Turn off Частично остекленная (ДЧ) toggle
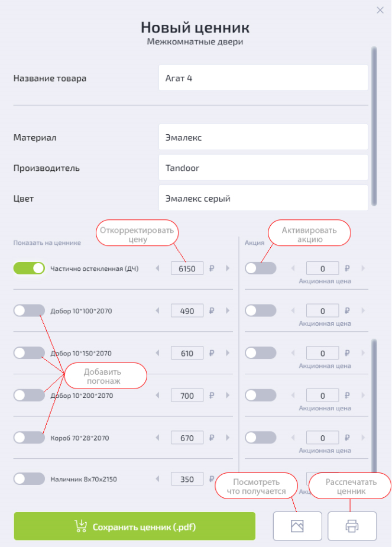The width and height of the screenshot is (392, 547). tap(29, 268)
